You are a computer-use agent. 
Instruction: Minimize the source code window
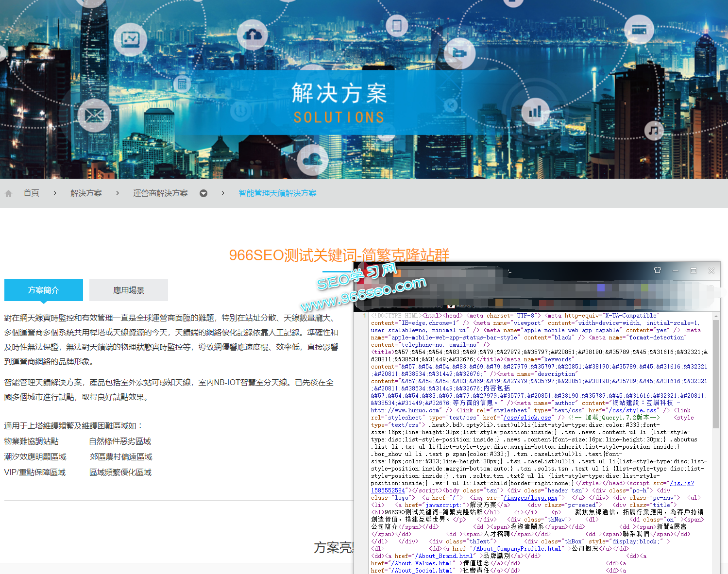click(676, 270)
